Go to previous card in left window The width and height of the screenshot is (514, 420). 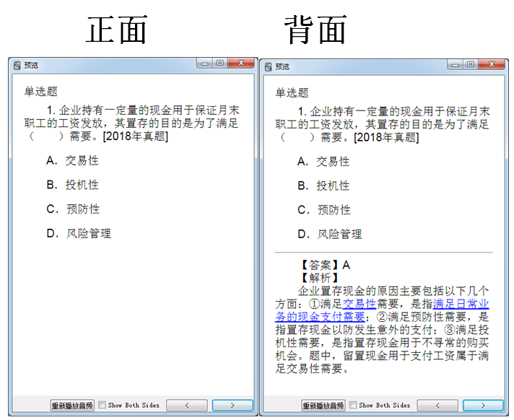(x=187, y=406)
